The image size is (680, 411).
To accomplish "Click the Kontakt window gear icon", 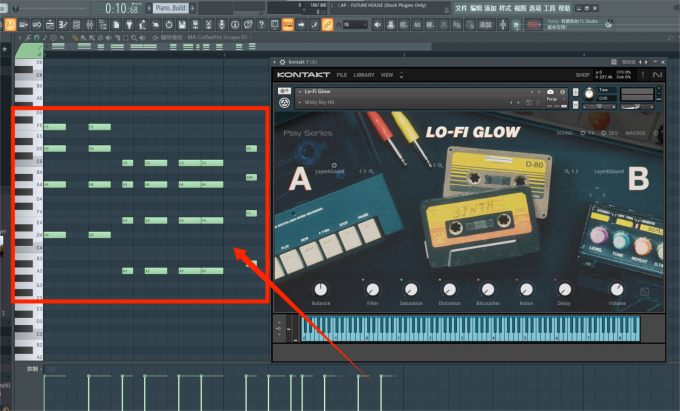I will tap(282, 62).
